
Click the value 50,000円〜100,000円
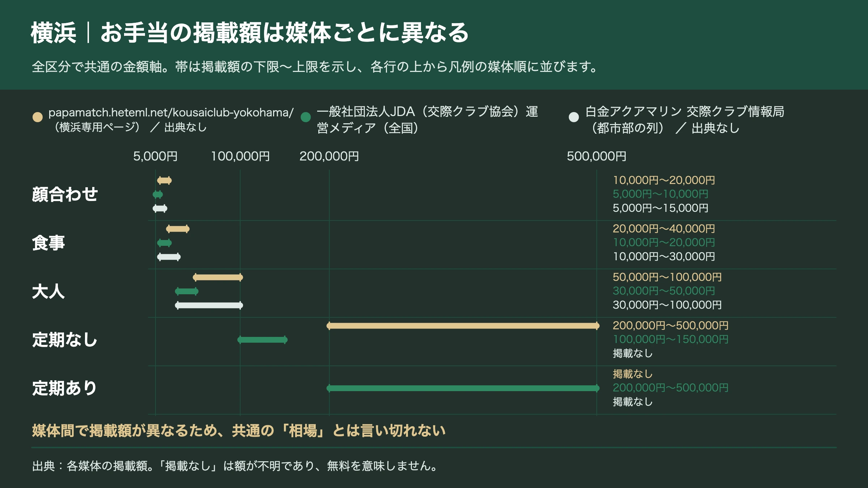667,277
